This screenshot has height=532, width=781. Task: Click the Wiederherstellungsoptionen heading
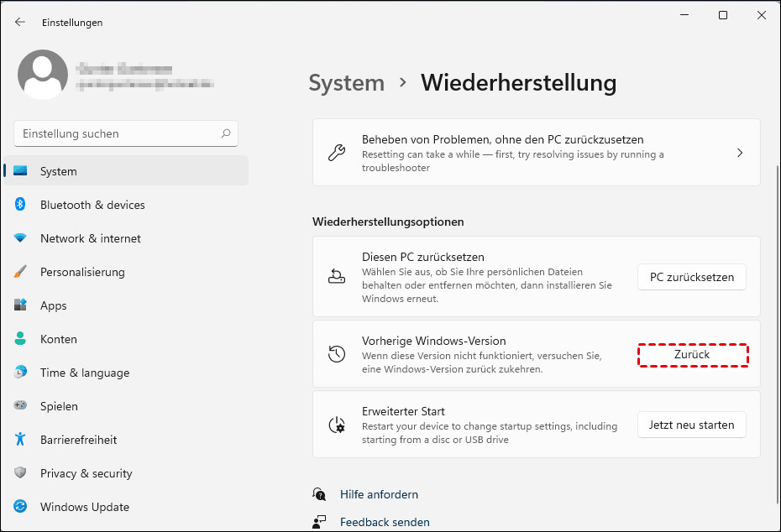click(388, 222)
